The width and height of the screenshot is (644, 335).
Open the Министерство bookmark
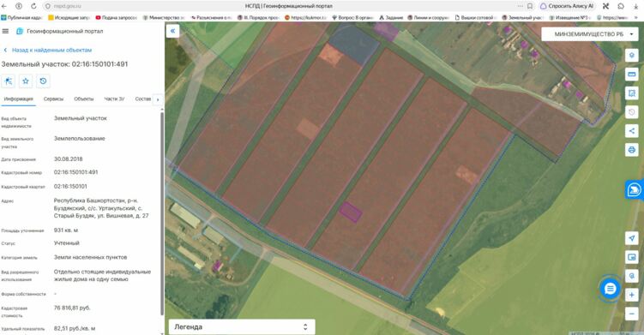(x=164, y=18)
